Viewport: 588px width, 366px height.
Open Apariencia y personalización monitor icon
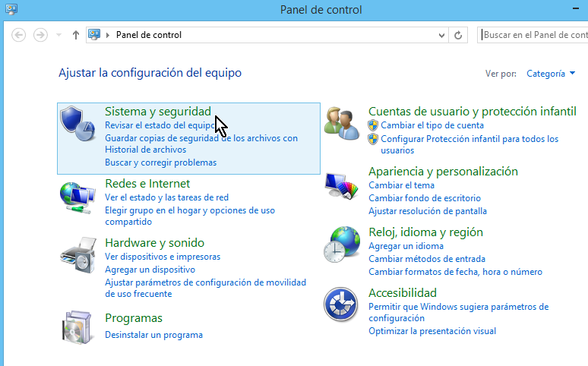tap(342, 185)
